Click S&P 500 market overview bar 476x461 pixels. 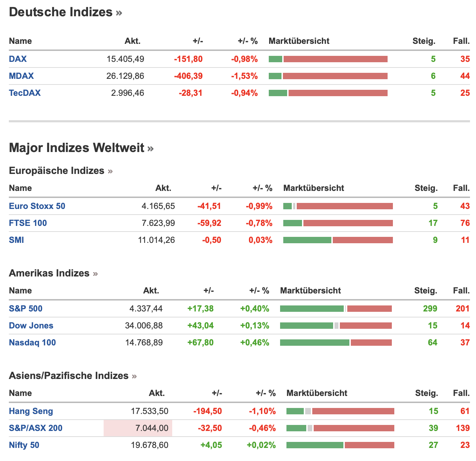pos(336,309)
